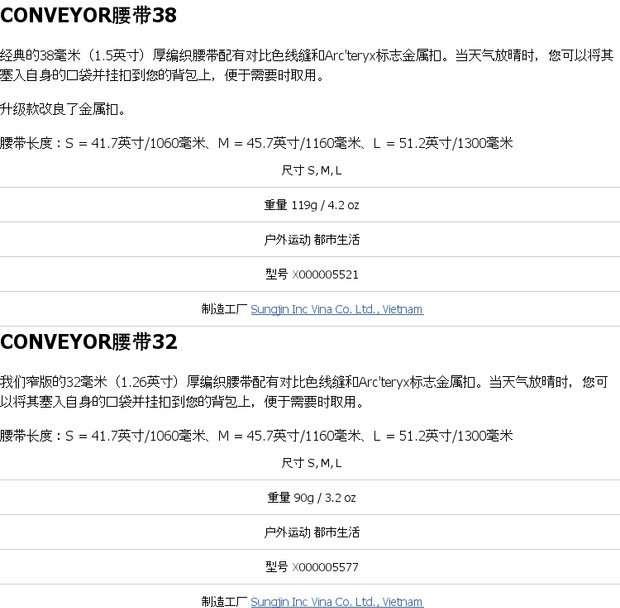Click description paragraph starting 我们窄版的32毫米
The width and height of the screenshot is (620, 608).
pyautogui.click(x=304, y=392)
